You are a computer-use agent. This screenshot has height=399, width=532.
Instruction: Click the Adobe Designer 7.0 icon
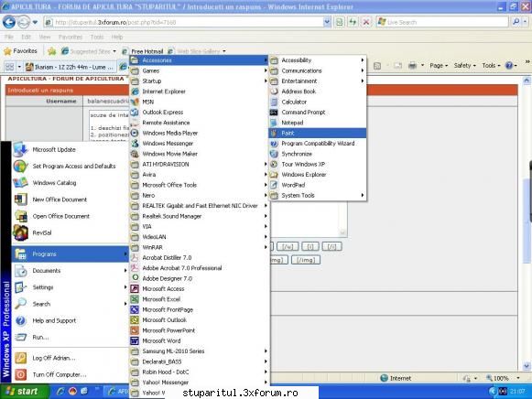[135, 278]
